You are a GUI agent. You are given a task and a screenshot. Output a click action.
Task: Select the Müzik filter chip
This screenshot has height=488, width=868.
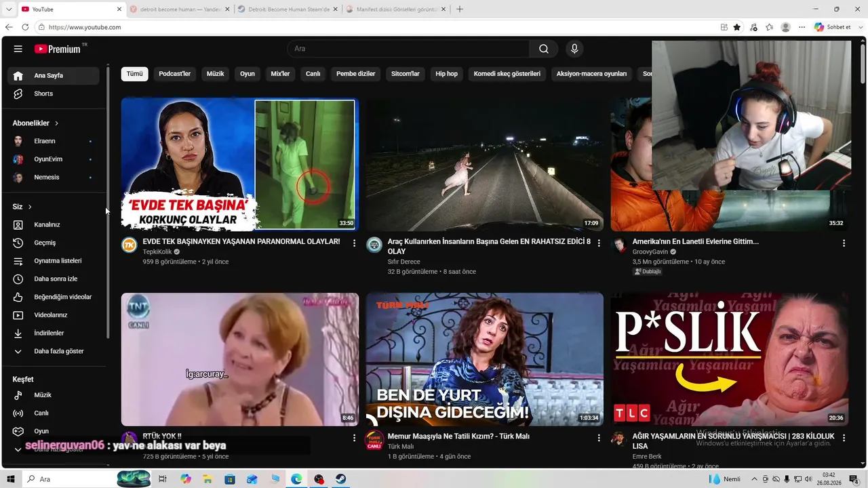tap(215, 74)
